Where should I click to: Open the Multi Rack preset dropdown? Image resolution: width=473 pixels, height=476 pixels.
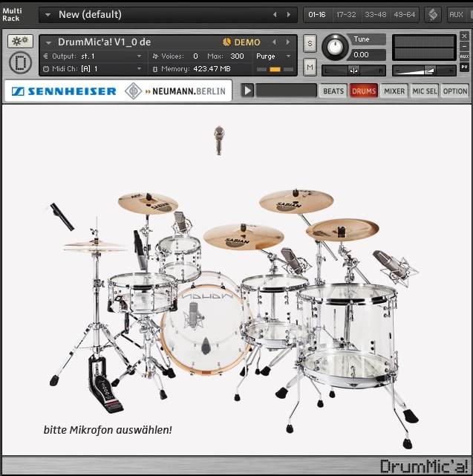[x=48, y=15]
